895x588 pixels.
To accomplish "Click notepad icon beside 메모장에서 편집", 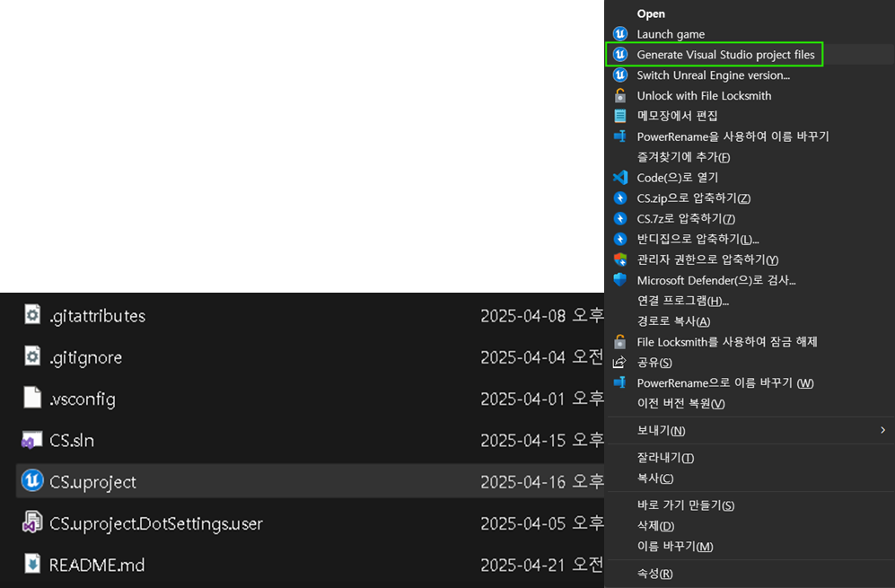I will (x=620, y=116).
